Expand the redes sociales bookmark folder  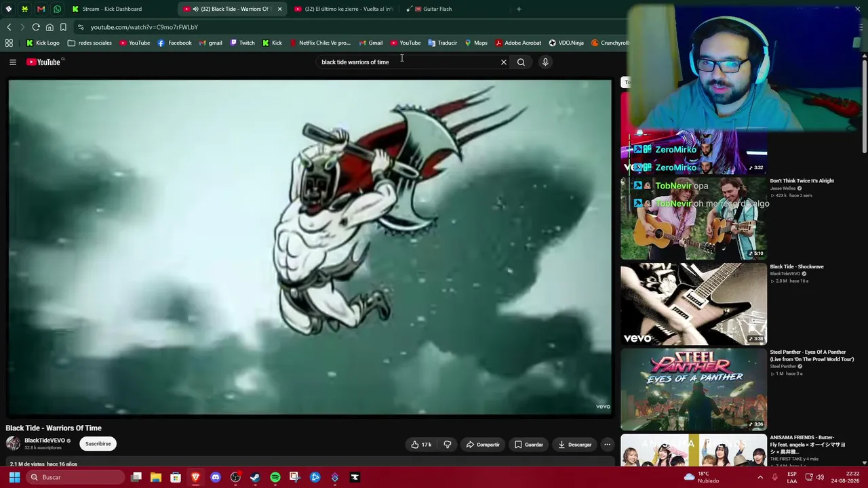(90, 43)
